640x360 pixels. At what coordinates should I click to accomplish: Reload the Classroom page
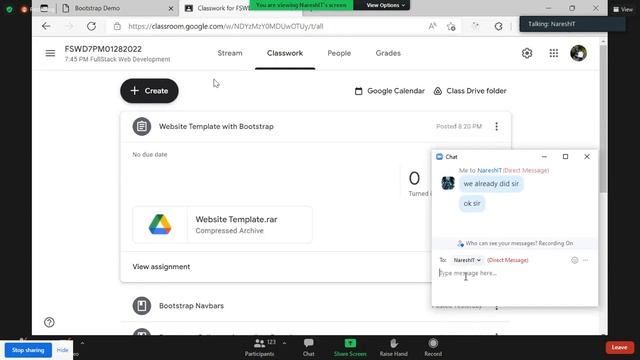click(91, 26)
